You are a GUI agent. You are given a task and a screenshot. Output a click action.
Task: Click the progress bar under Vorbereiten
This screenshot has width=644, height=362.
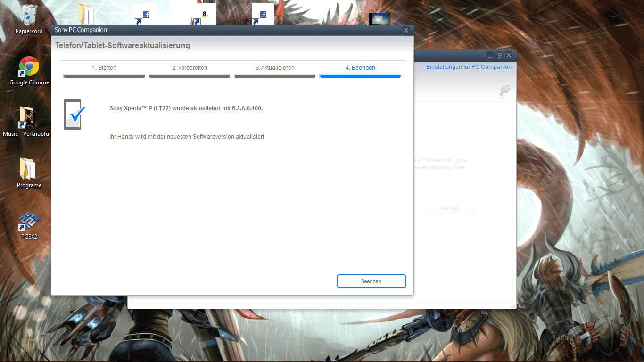(x=190, y=76)
